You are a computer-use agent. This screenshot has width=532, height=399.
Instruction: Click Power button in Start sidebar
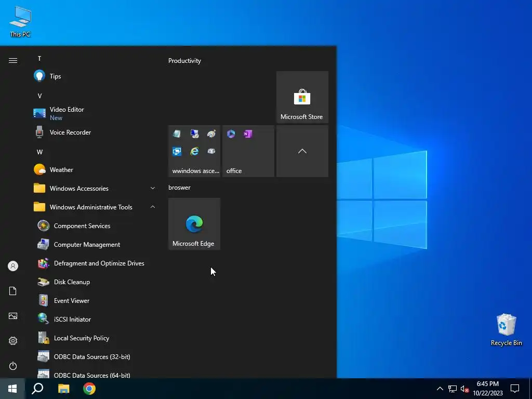(13, 366)
